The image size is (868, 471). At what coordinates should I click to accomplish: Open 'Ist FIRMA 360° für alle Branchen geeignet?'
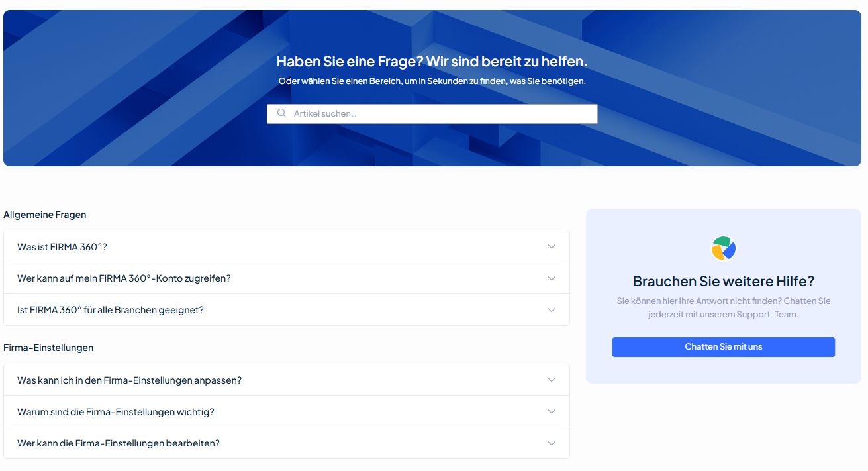coord(111,310)
